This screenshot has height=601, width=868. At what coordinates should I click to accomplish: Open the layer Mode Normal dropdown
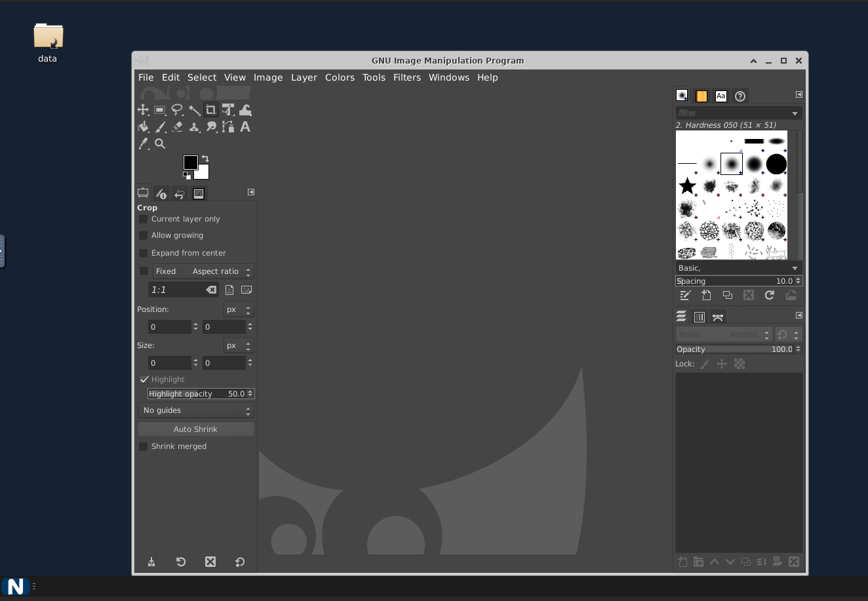[724, 334]
